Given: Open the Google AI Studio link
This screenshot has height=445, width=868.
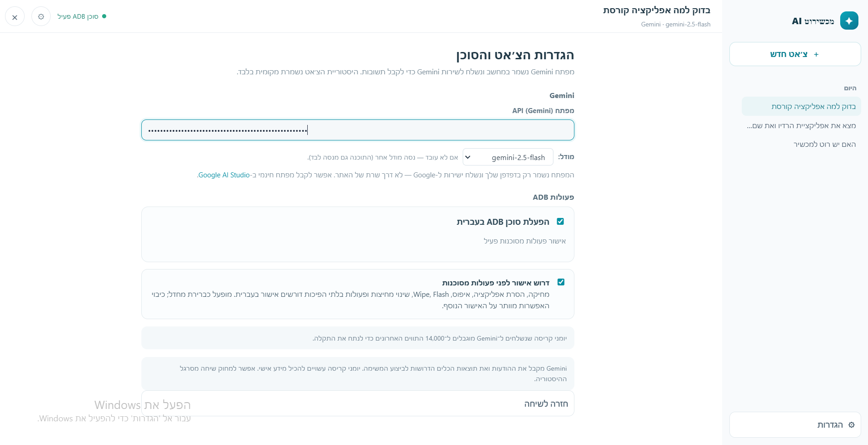Looking at the screenshot, I should point(224,175).
